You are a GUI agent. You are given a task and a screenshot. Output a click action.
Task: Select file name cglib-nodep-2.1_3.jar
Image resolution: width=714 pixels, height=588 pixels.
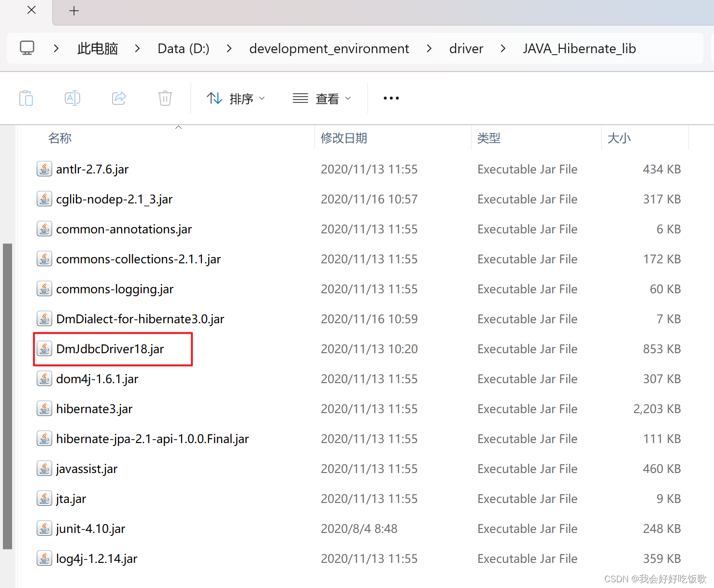[x=114, y=200]
